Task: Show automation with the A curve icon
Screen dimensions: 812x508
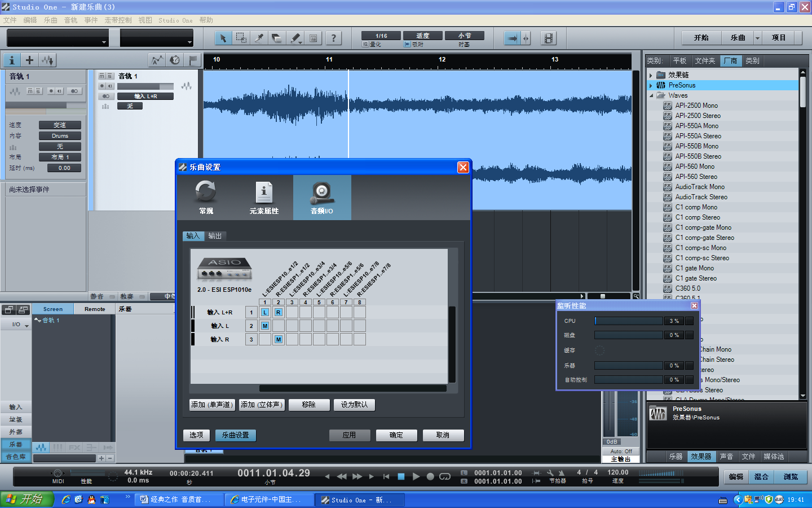Action: point(157,60)
